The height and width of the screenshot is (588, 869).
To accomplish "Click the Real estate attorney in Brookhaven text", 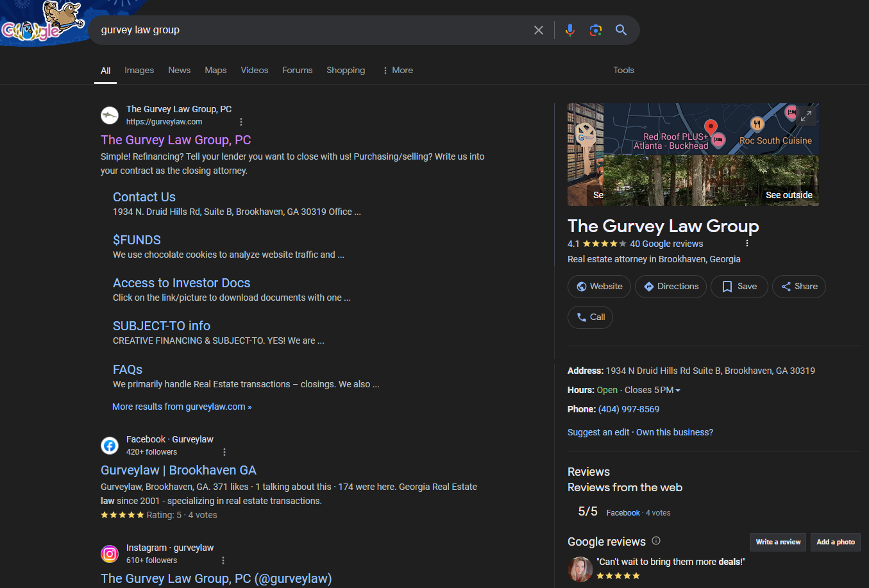I will click(x=654, y=259).
